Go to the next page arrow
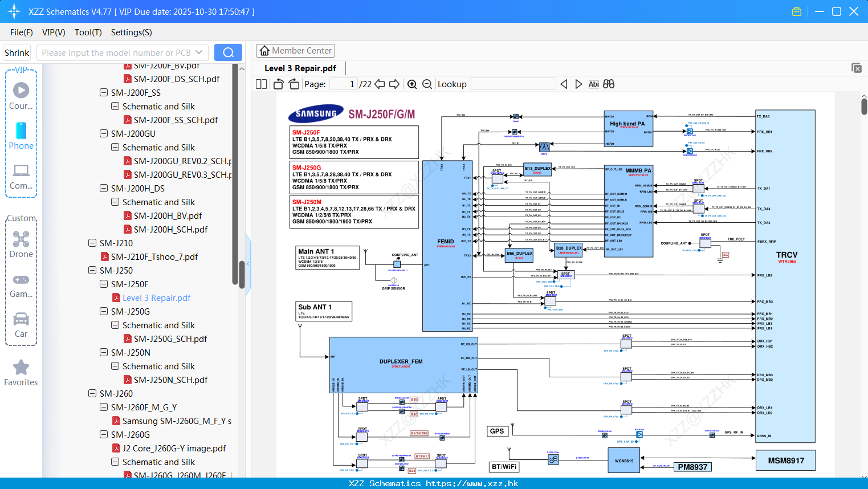Image resolution: width=868 pixels, height=489 pixels. click(394, 84)
